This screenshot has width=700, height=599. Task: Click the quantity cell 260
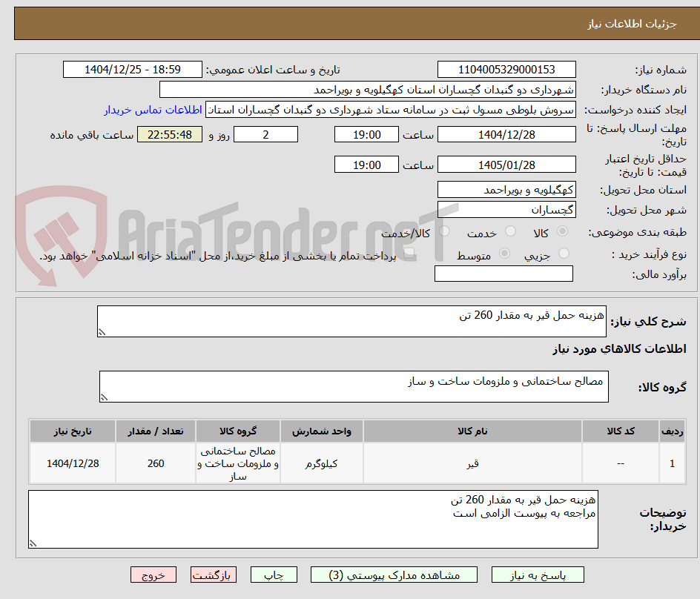[156, 463]
